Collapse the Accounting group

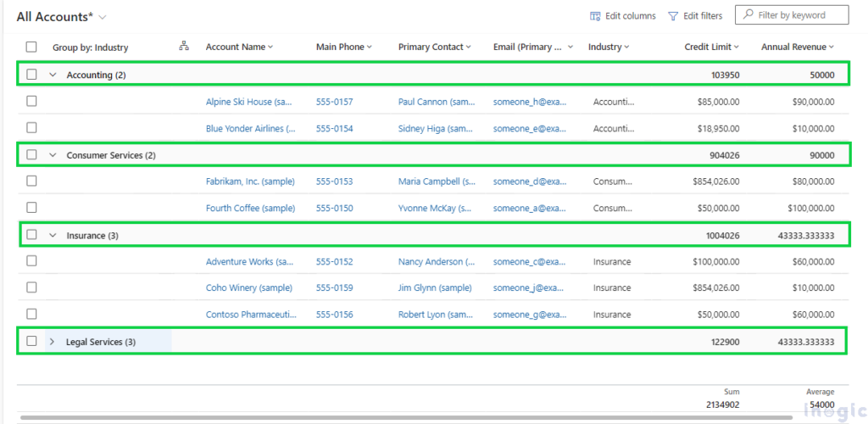point(53,75)
